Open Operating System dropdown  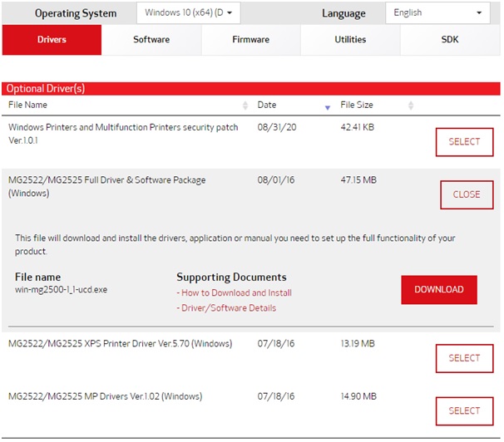pos(188,12)
